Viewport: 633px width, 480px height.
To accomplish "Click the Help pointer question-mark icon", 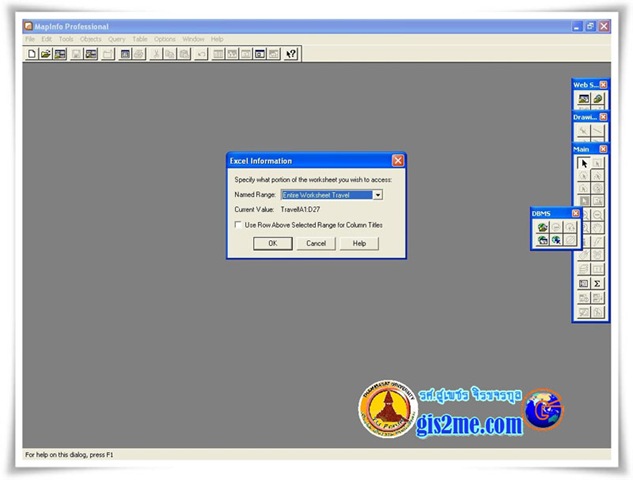I will point(291,54).
